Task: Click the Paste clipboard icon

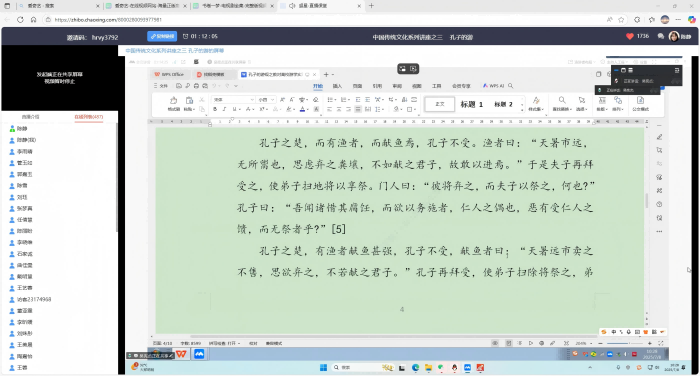Action: [x=189, y=100]
